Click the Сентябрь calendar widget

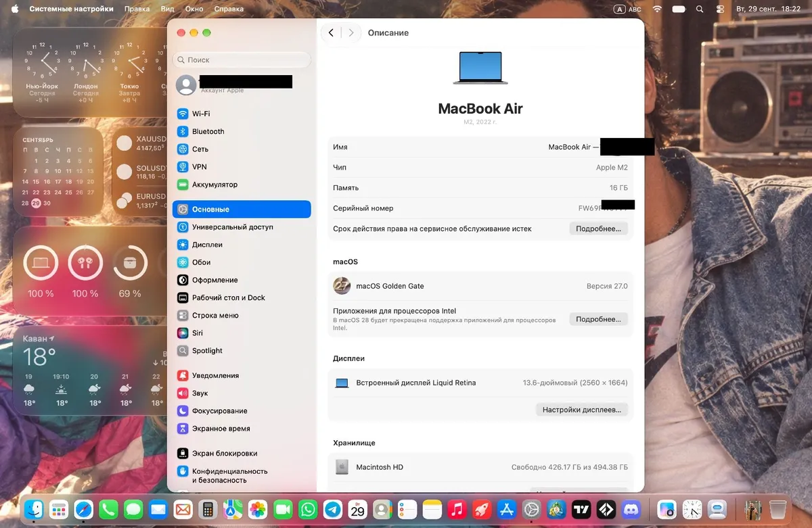coord(58,171)
